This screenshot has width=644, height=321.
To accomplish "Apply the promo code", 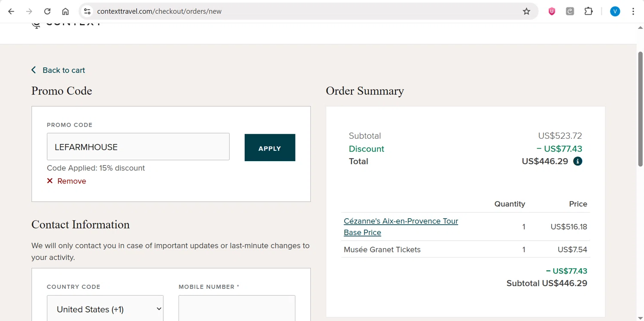I will point(270,147).
